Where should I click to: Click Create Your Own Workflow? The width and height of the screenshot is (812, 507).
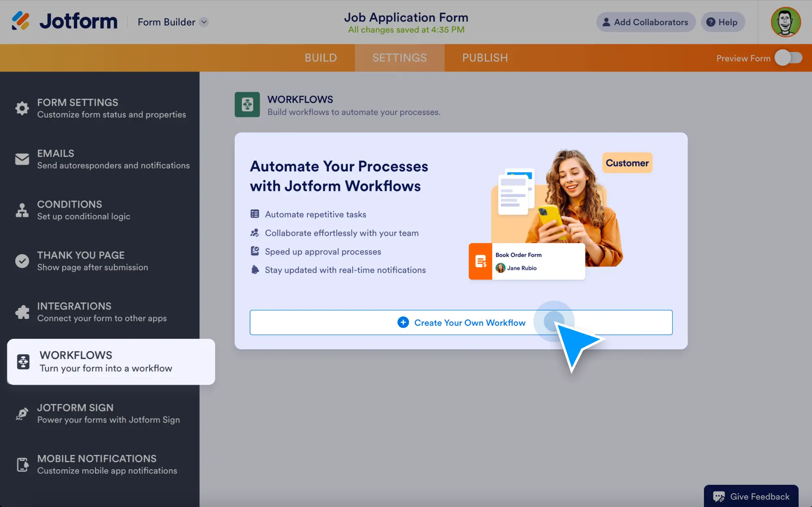[461, 322]
